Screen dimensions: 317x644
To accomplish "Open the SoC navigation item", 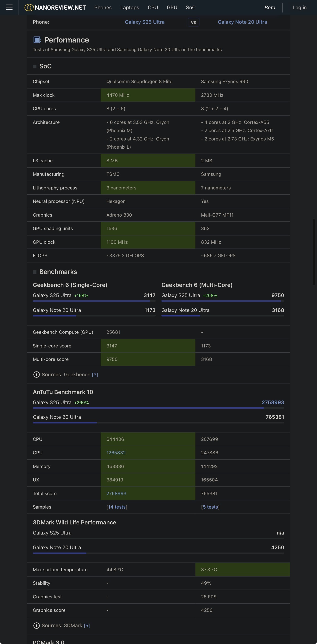I will (x=190, y=7).
